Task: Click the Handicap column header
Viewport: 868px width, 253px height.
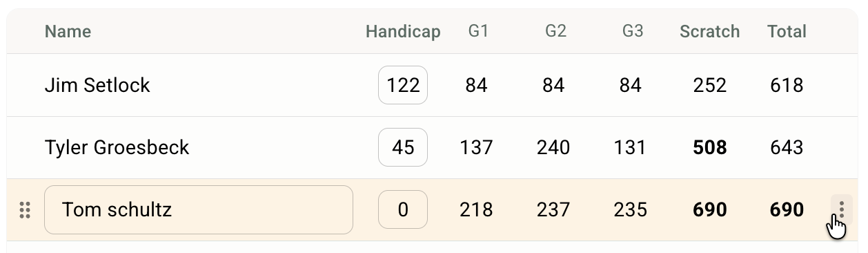Action: click(x=403, y=31)
